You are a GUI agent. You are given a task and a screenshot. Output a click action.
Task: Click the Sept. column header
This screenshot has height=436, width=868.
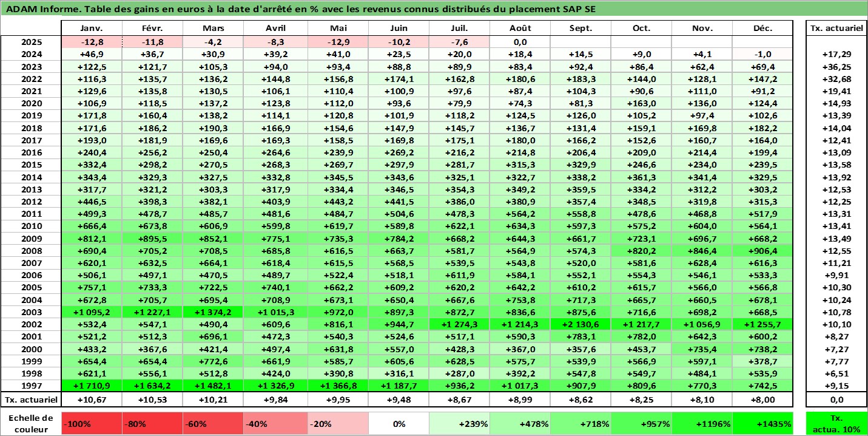580,29
